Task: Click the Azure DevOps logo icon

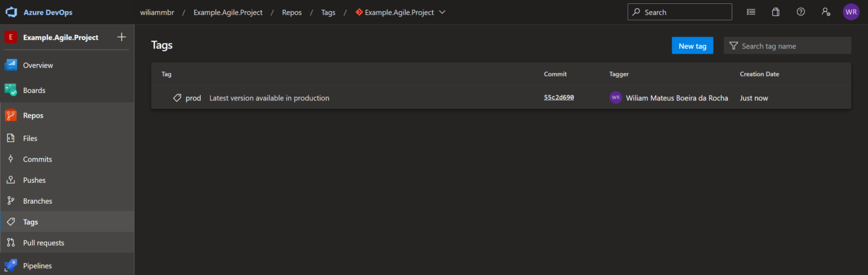Action: 12,12
